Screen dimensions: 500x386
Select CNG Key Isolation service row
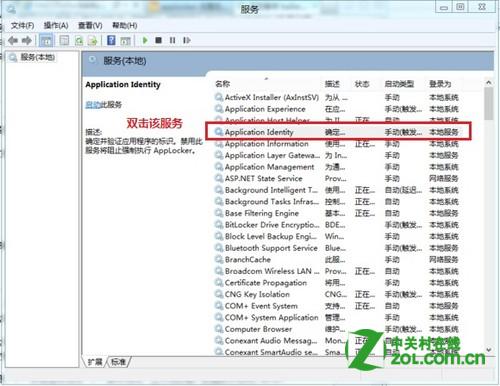(x=337, y=294)
